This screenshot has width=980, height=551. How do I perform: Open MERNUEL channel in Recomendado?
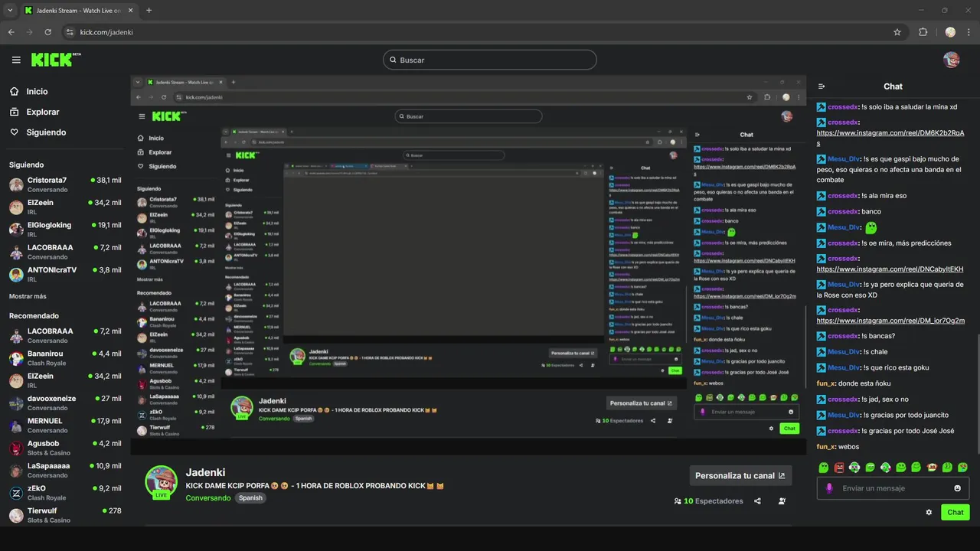pyautogui.click(x=65, y=425)
